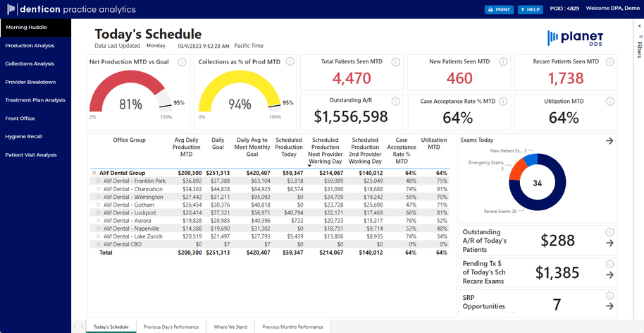
Task: Click info icon on Net Production MTD card
Action: 182,62
